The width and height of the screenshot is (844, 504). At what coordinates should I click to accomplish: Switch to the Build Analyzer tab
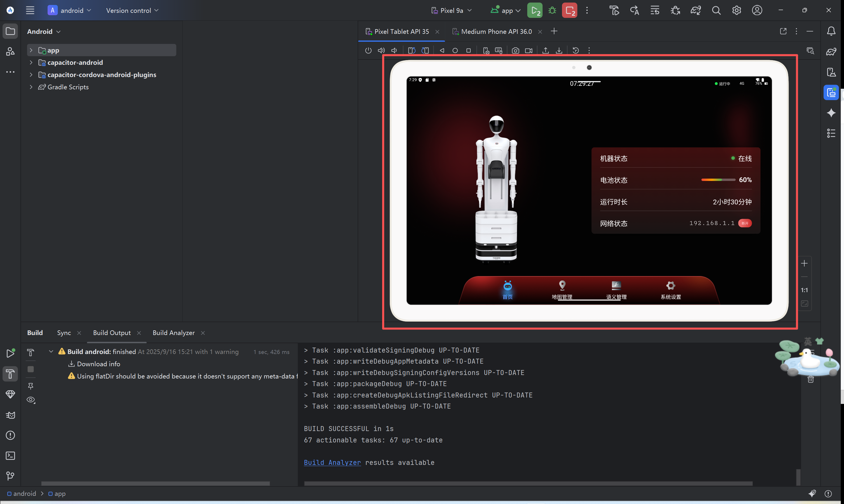point(173,333)
